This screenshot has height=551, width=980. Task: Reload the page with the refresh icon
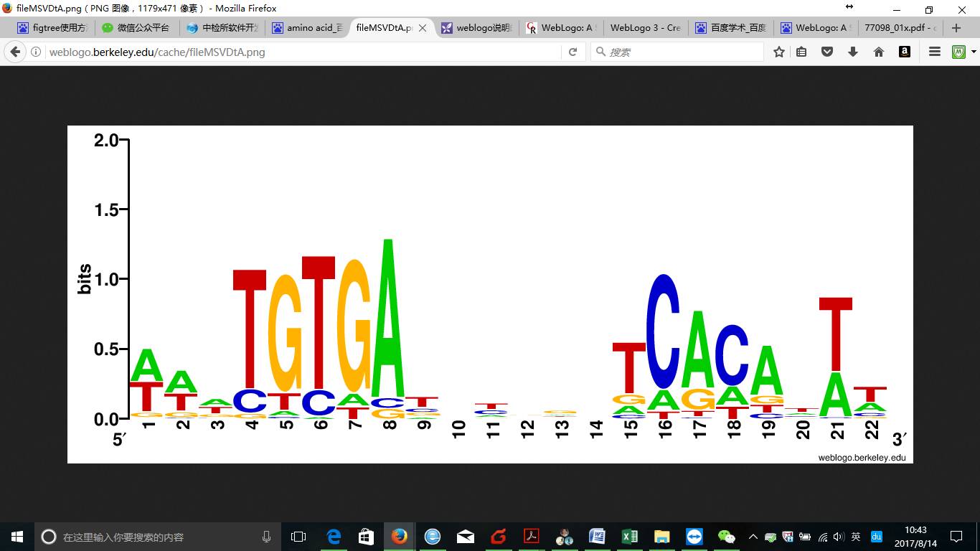pos(573,52)
